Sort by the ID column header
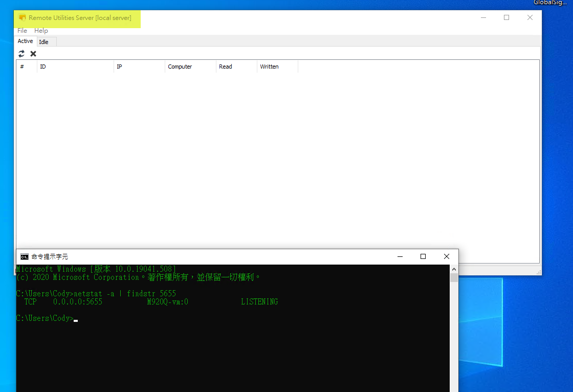 [x=75, y=67]
